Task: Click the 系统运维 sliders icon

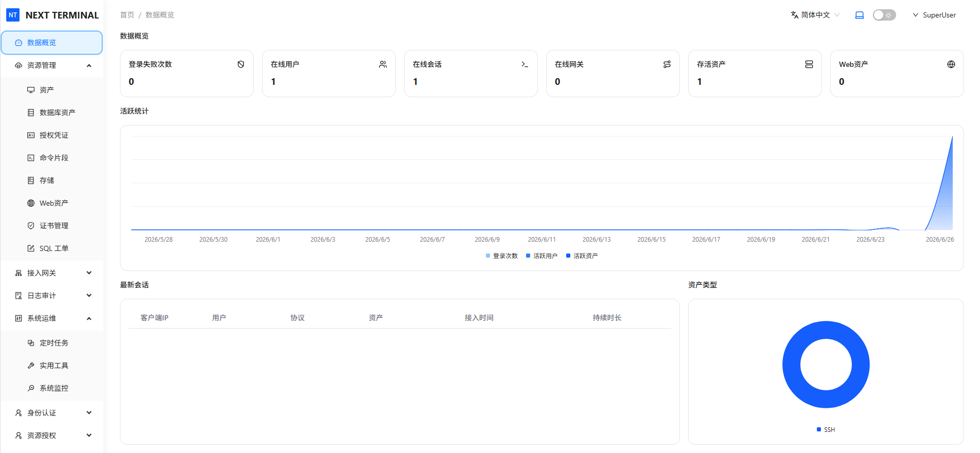Action: [19, 318]
